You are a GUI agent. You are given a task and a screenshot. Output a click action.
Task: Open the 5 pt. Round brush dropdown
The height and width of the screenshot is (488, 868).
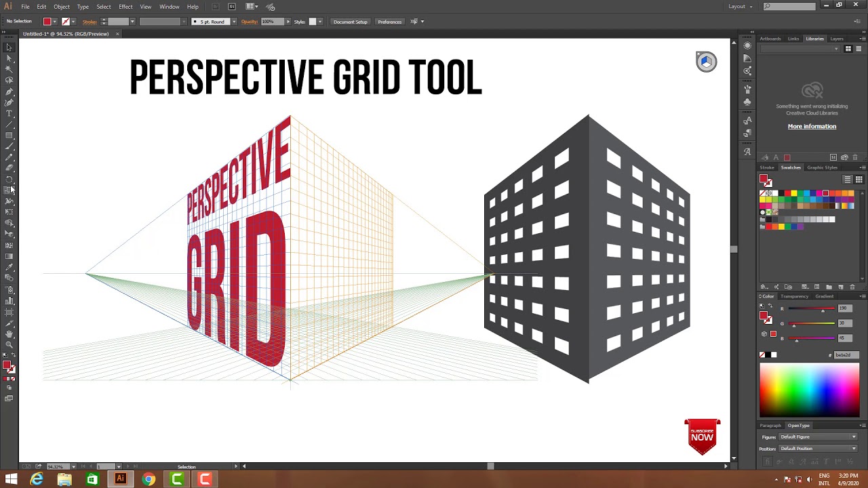point(234,22)
